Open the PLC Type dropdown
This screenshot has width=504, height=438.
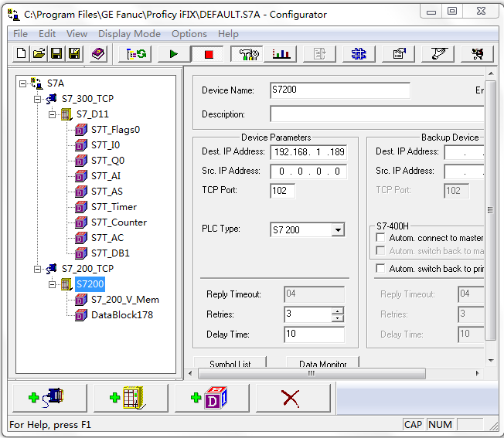click(x=338, y=230)
